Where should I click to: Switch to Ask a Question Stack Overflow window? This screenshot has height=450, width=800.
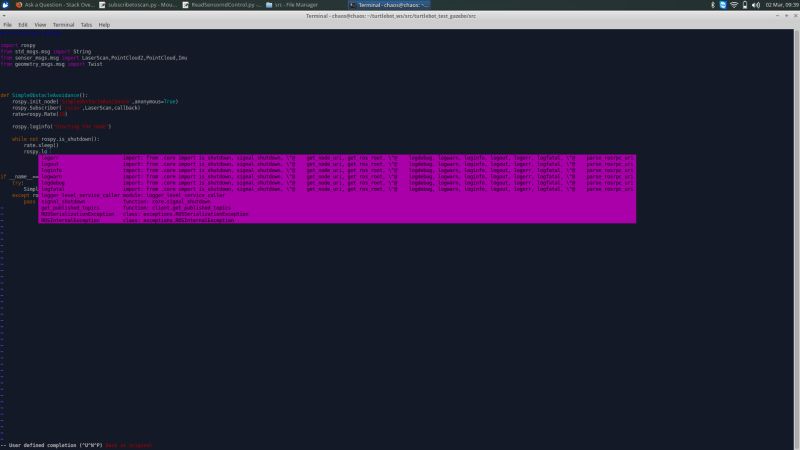click(x=54, y=5)
